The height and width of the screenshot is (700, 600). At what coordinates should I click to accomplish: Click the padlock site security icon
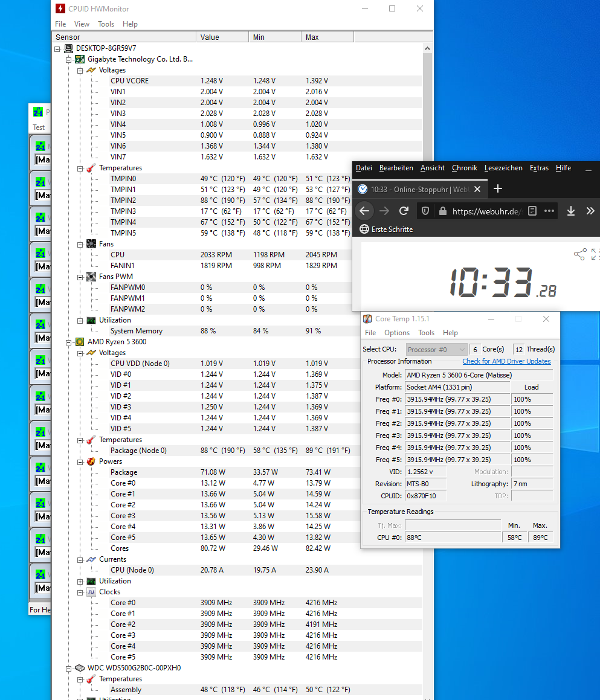coord(443,211)
